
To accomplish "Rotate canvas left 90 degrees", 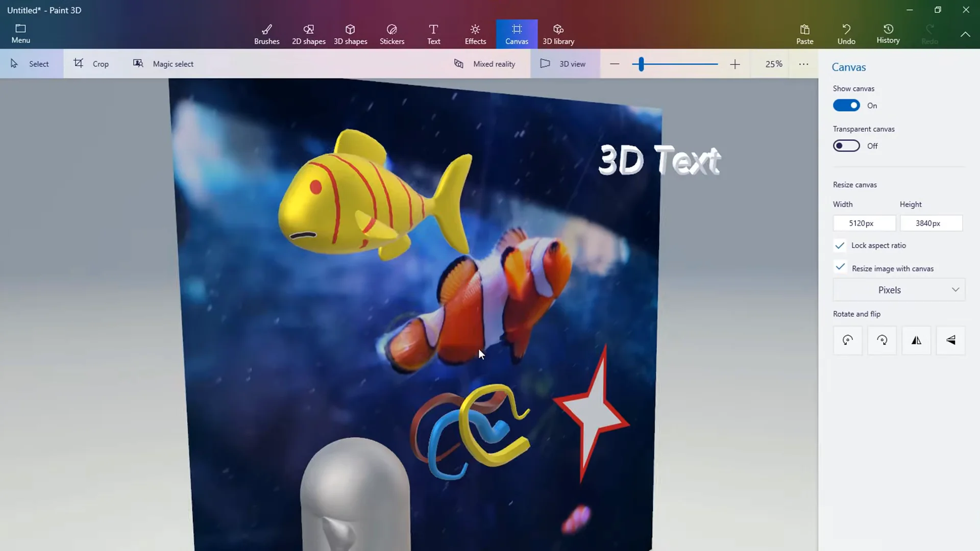I will click(847, 340).
